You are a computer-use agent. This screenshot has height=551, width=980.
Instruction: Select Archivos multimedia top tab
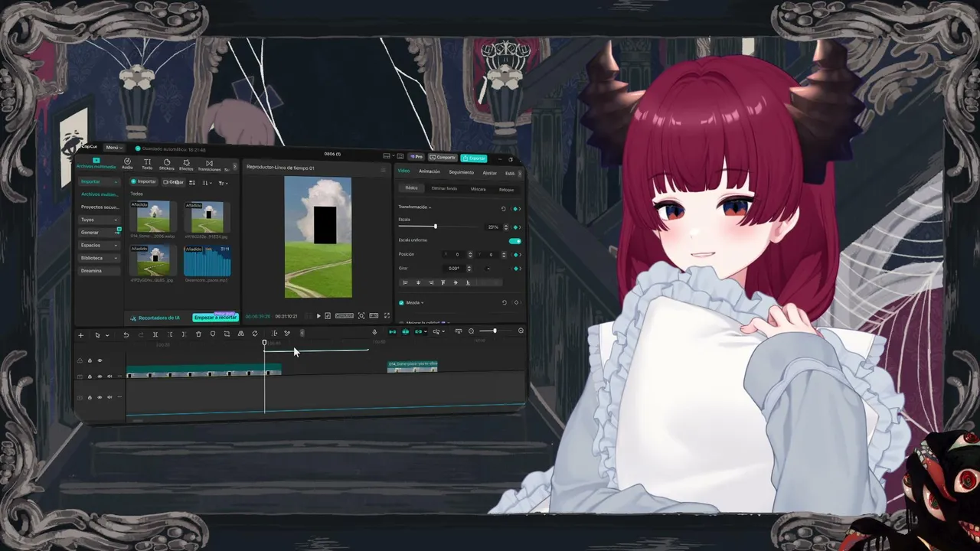(x=96, y=163)
